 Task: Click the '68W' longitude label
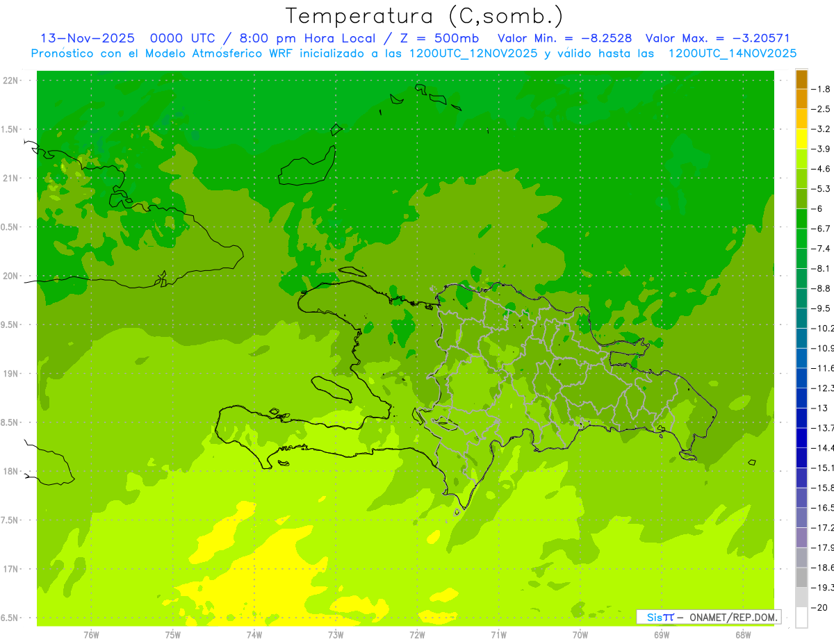pyautogui.click(x=742, y=634)
